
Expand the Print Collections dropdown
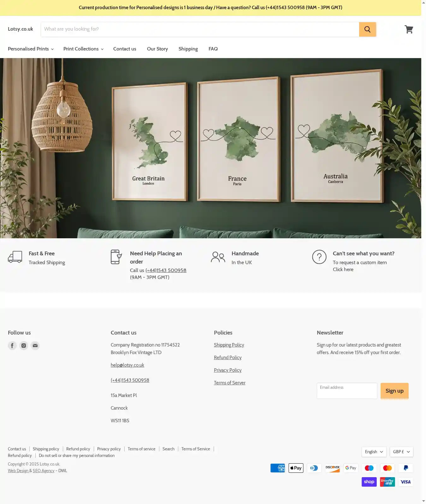click(83, 49)
